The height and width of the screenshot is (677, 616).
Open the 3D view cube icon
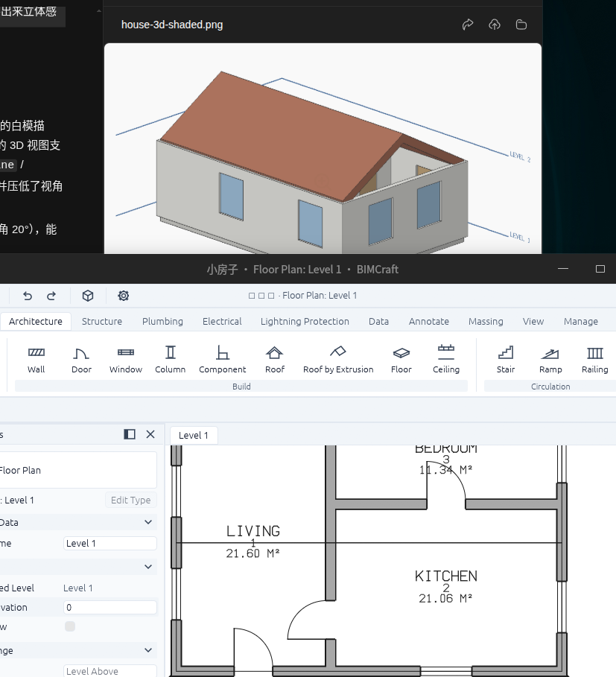(x=88, y=296)
